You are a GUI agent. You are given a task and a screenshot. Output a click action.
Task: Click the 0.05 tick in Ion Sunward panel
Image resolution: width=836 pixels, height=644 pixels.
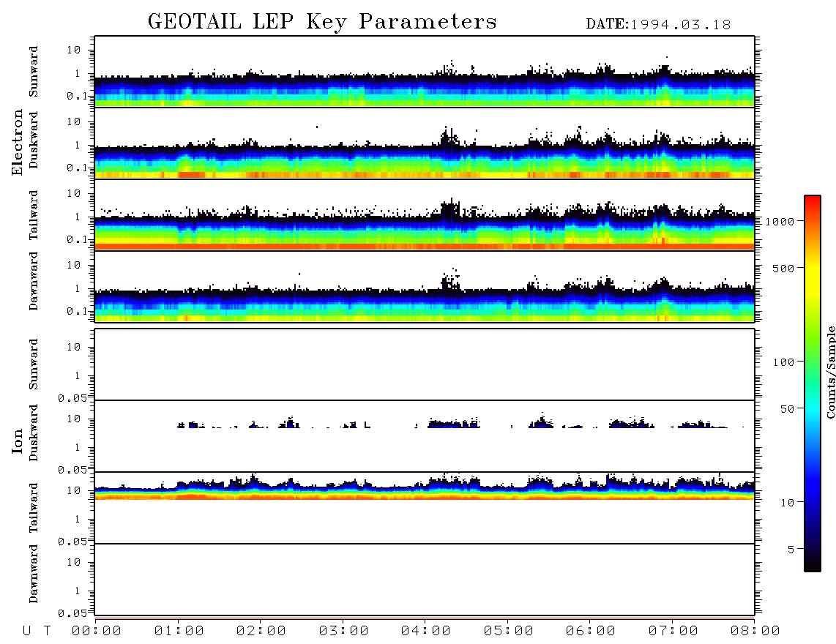click(x=72, y=398)
